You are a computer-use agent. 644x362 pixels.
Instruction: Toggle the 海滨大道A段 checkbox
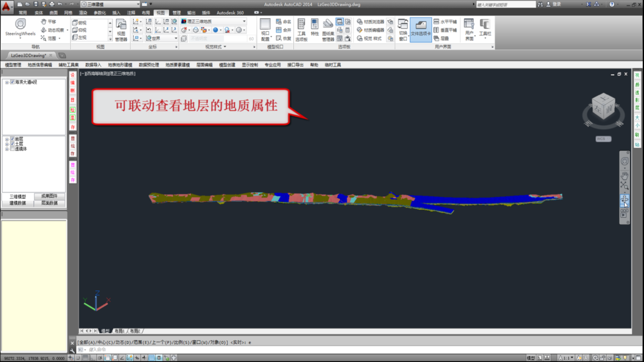click(x=12, y=82)
